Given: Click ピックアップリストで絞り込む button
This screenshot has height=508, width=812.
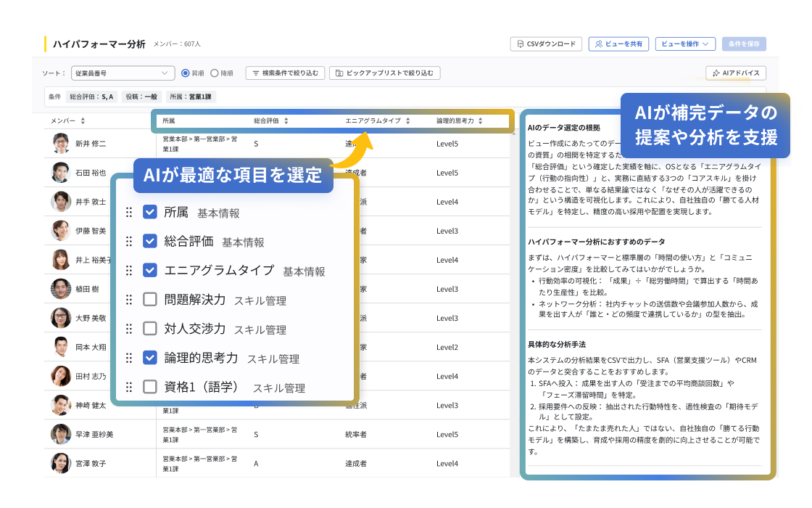Looking at the screenshot, I should pyautogui.click(x=384, y=73).
